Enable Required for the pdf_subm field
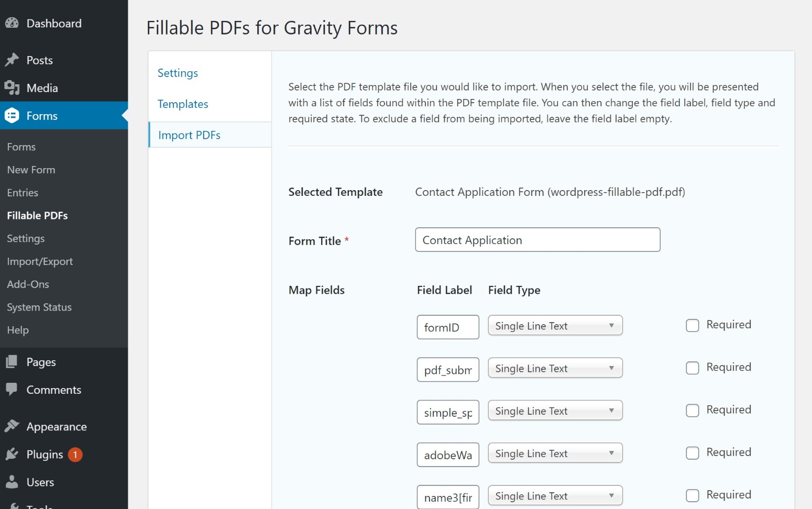This screenshot has height=509, width=812. [693, 368]
